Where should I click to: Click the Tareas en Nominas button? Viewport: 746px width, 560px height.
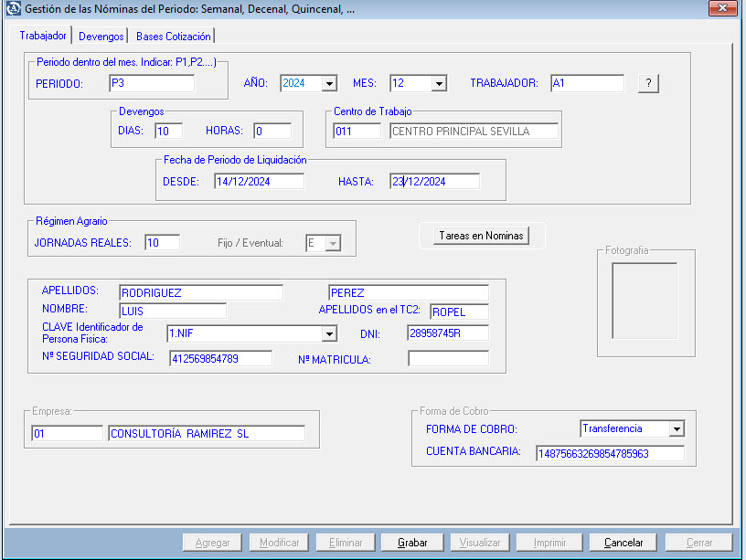coord(481,236)
